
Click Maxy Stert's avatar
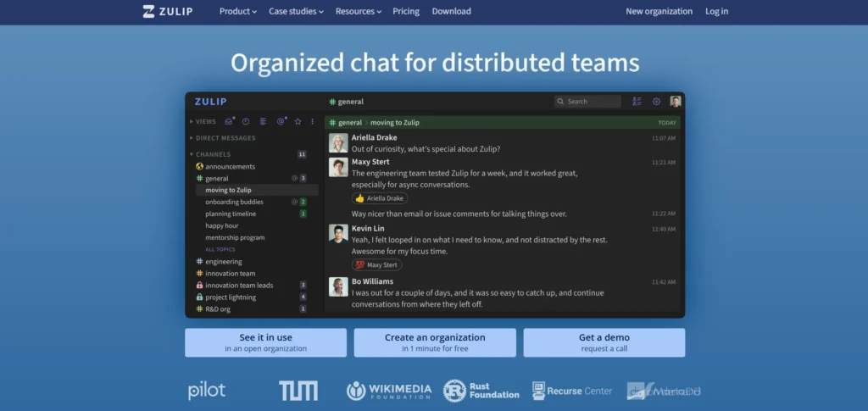338,167
